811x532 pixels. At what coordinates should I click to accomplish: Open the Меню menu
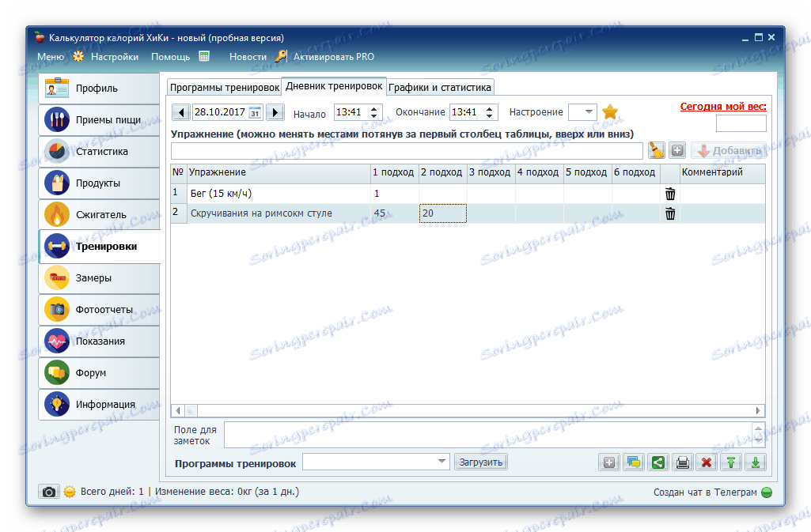coord(51,57)
